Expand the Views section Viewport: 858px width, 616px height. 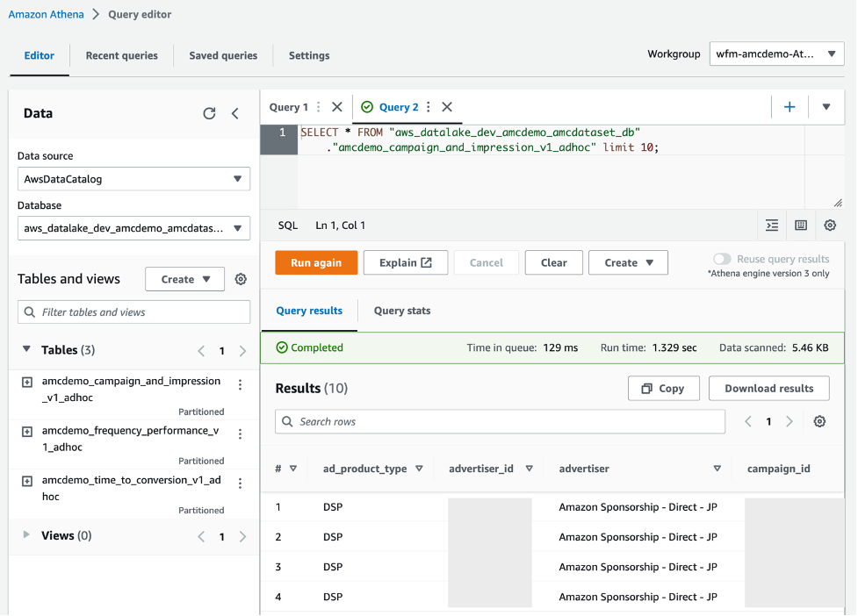click(26, 535)
